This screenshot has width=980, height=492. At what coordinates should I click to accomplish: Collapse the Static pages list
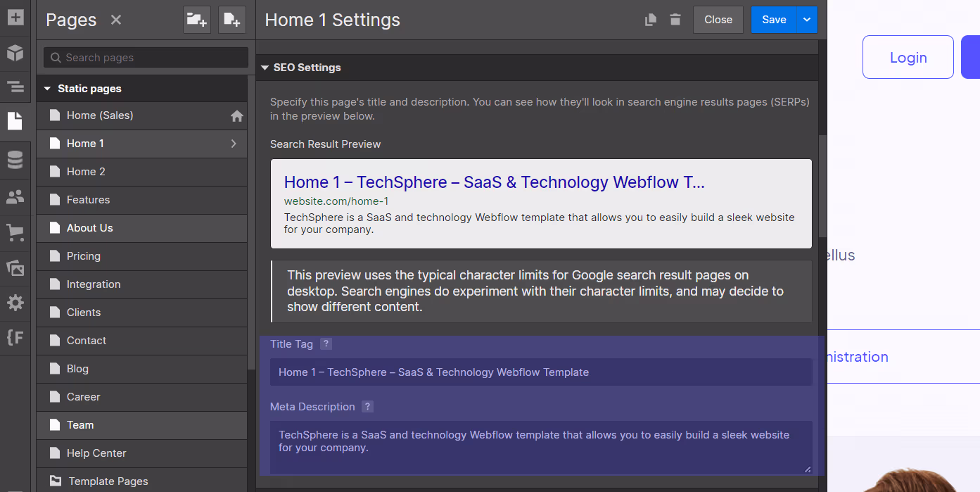(46, 88)
